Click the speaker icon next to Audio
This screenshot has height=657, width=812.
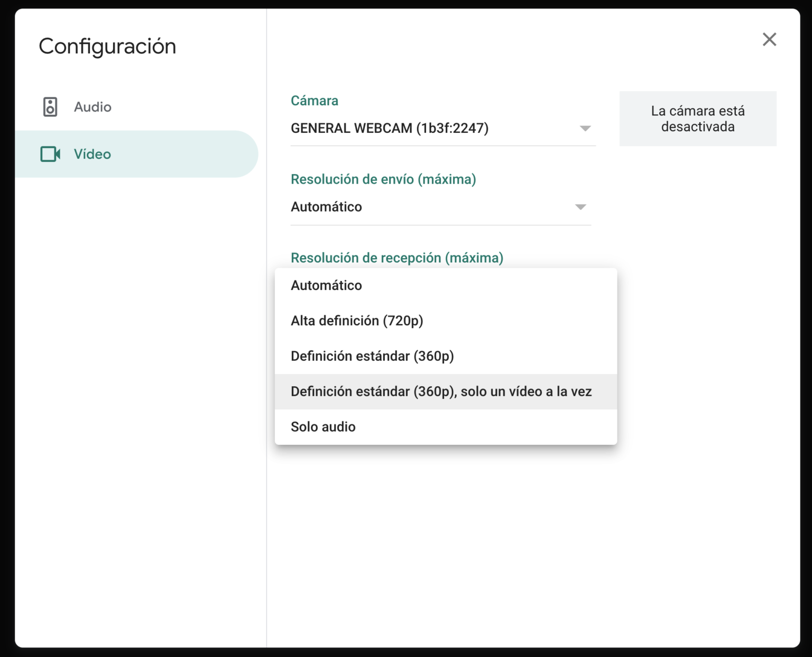coord(50,107)
